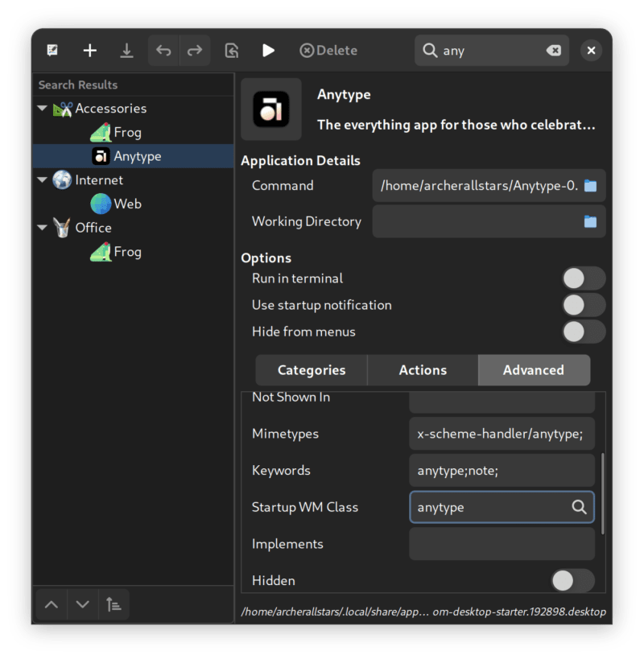Browse for working directory with folder icon
The height and width of the screenshot is (659, 644).
pos(590,221)
